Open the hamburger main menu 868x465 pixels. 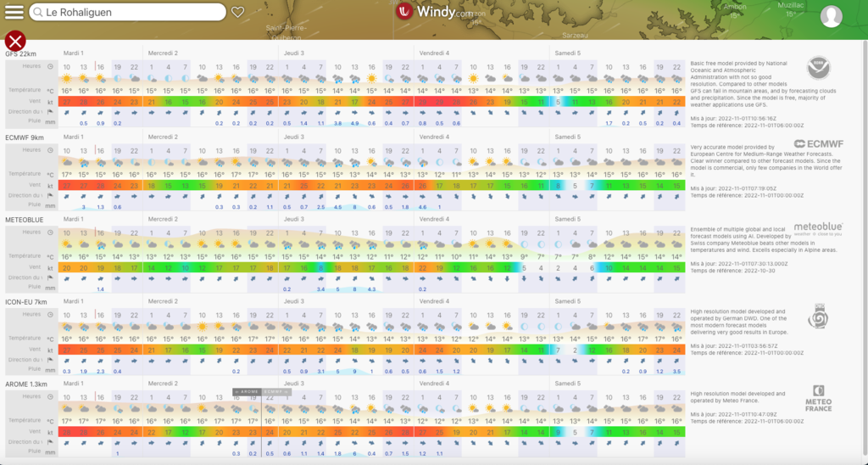coord(14,12)
